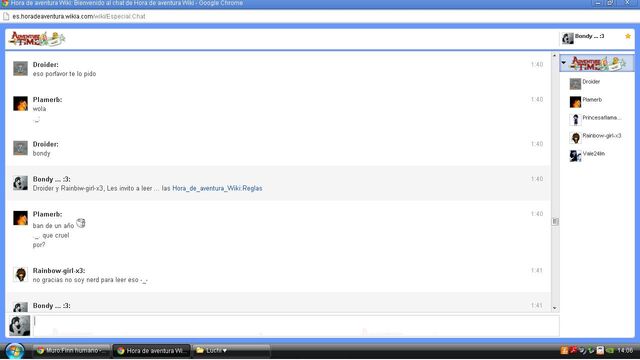
Task: Click the emoticon after 'ban de un año'
Action: pos(81,223)
